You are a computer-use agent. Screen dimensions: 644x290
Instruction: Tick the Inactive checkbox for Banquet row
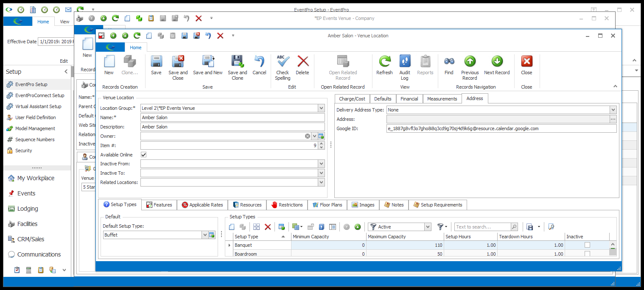587,245
